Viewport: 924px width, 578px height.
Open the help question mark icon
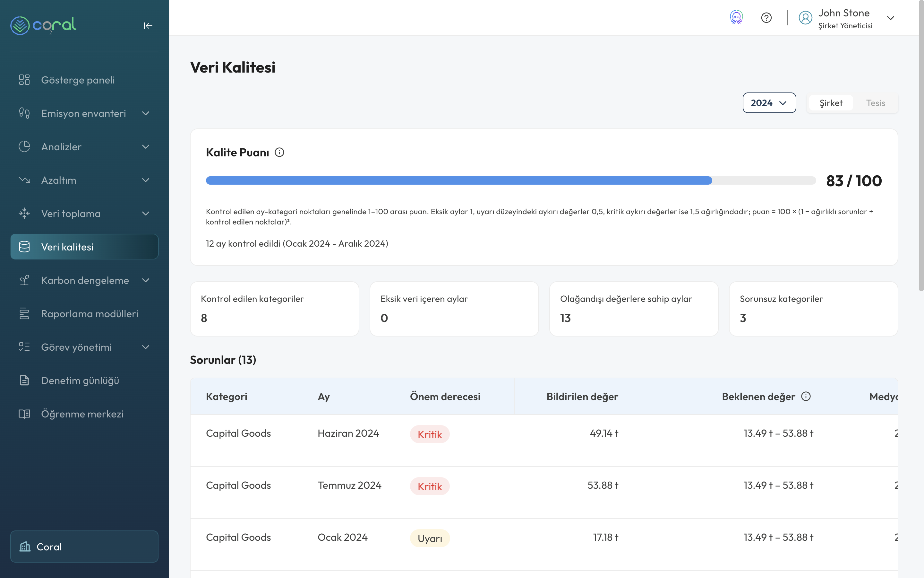pyautogui.click(x=766, y=18)
